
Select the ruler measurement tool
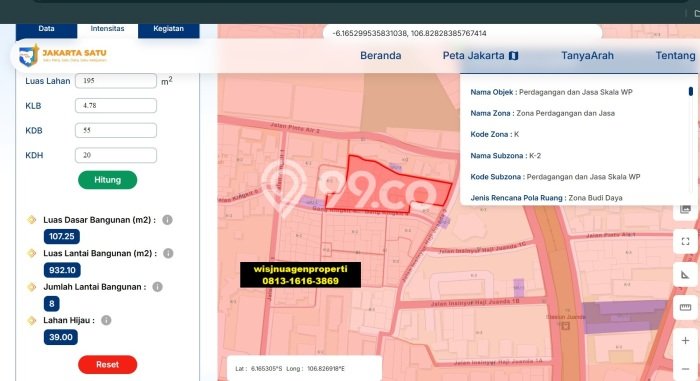(x=685, y=308)
